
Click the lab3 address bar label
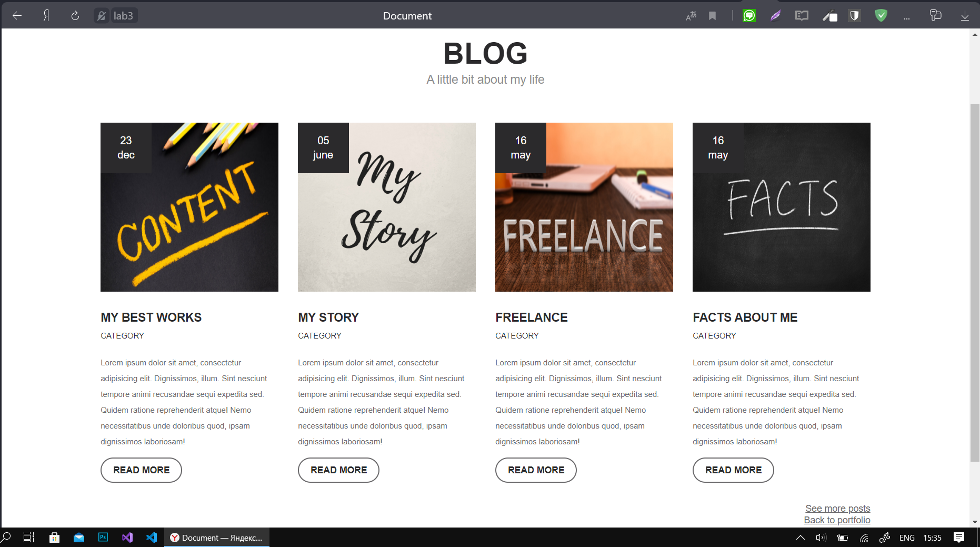coord(123,16)
